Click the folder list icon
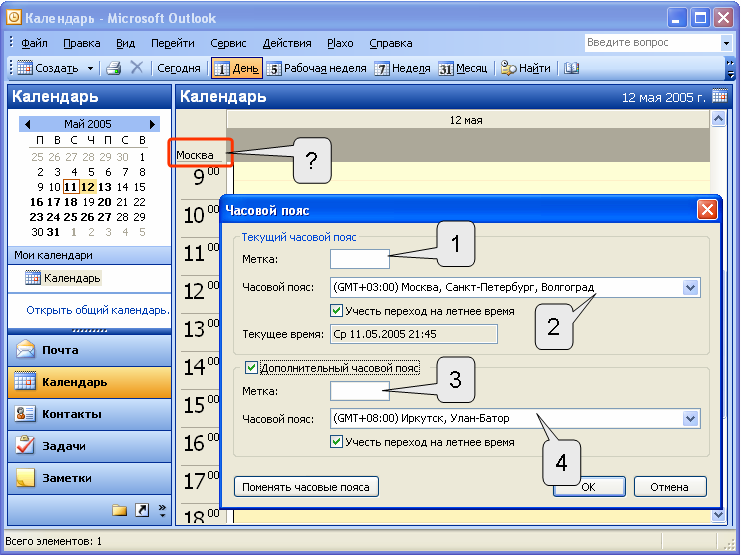Viewport: 741px width, 555px height. pyautogui.click(x=120, y=510)
